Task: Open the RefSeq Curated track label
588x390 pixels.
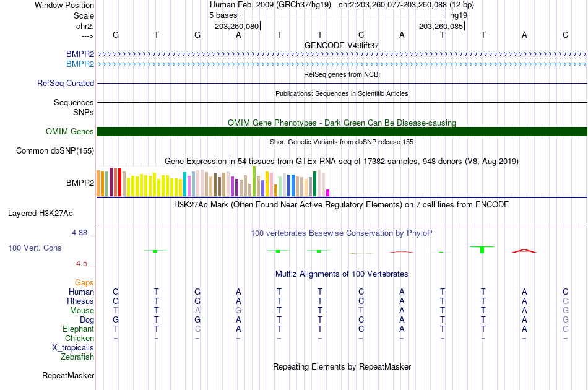Action: [x=66, y=83]
